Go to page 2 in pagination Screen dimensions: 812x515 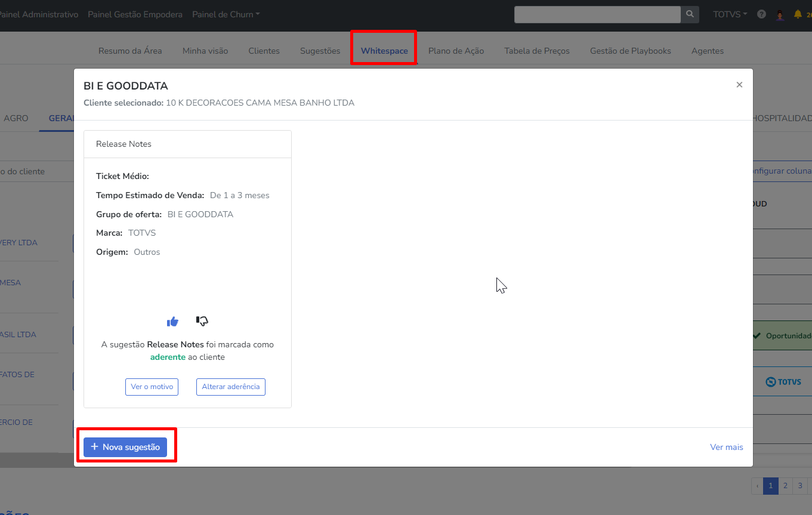tap(786, 486)
